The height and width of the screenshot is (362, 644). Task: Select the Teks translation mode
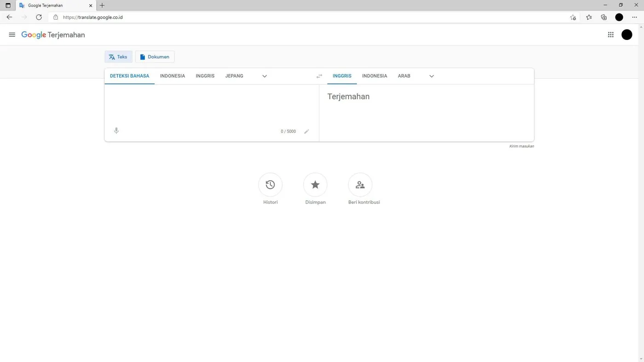118,57
